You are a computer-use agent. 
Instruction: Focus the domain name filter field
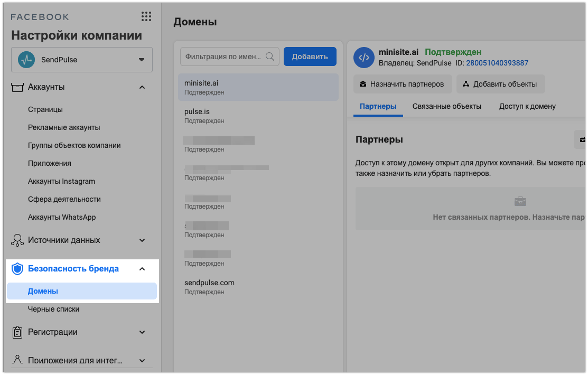pyautogui.click(x=223, y=57)
